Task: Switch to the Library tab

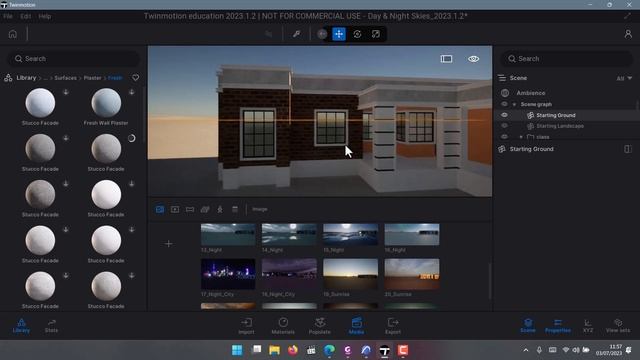Action: (x=21, y=326)
